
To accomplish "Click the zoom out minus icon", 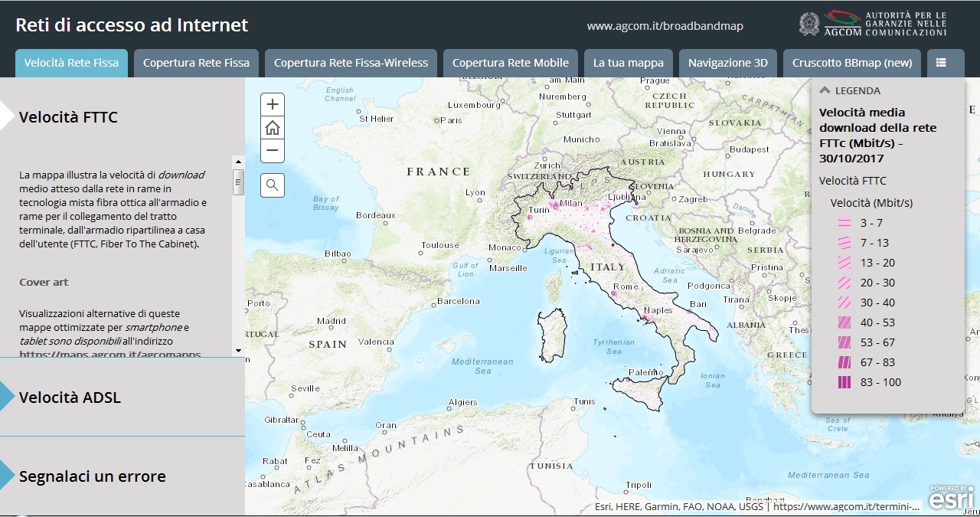I will [272, 152].
